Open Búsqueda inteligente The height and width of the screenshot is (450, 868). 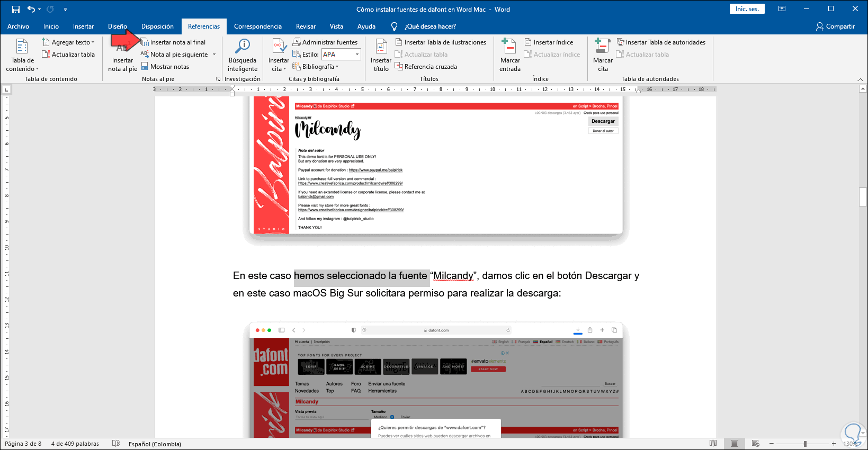click(x=243, y=55)
